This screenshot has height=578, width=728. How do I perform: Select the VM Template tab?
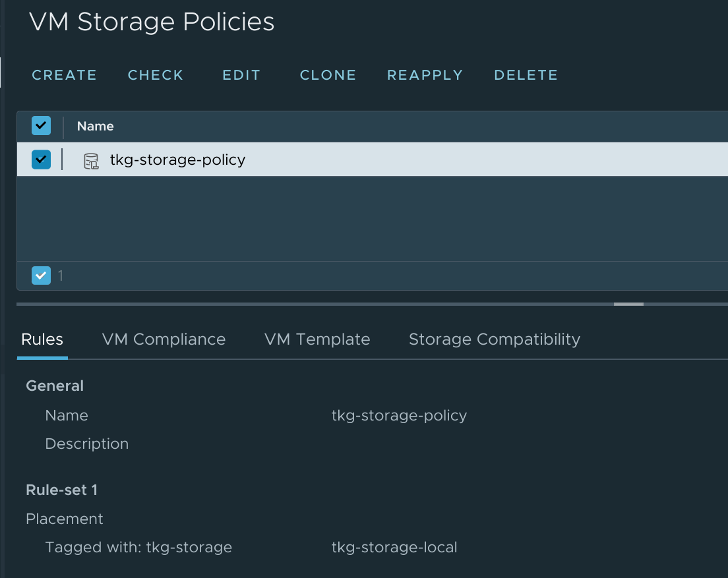(x=317, y=339)
